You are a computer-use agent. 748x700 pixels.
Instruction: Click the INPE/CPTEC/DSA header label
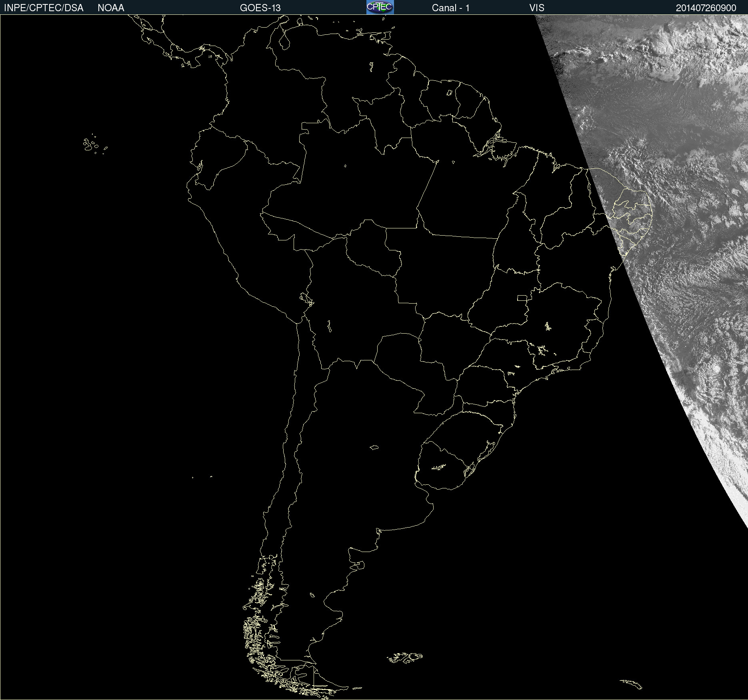[44, 8]
